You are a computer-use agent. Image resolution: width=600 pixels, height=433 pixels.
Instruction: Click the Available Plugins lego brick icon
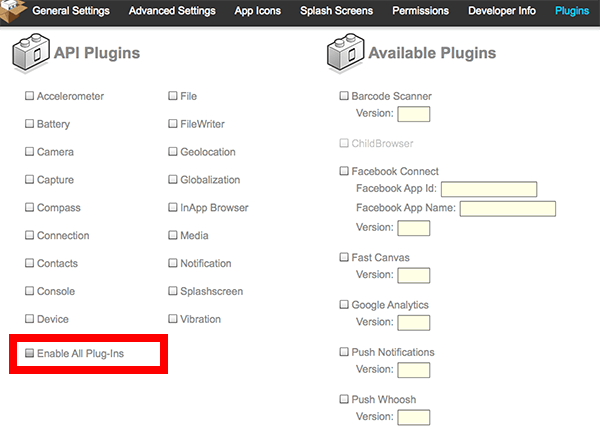click(346, 53)
